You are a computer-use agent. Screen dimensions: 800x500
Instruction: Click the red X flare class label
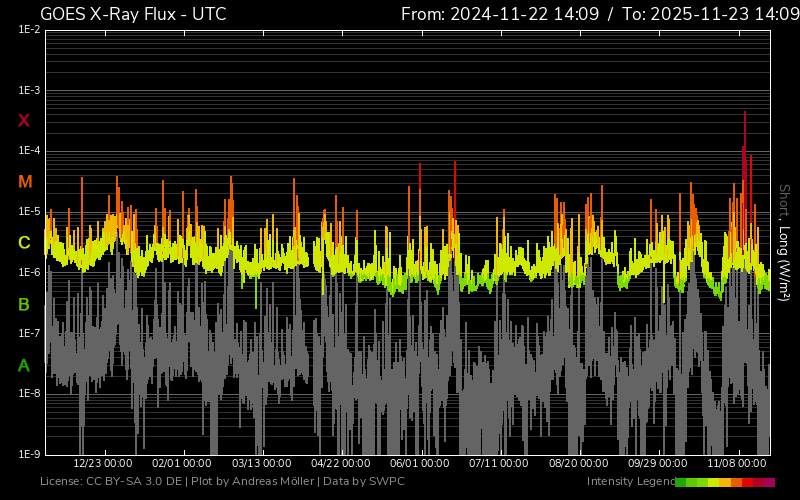coord(24,121)
